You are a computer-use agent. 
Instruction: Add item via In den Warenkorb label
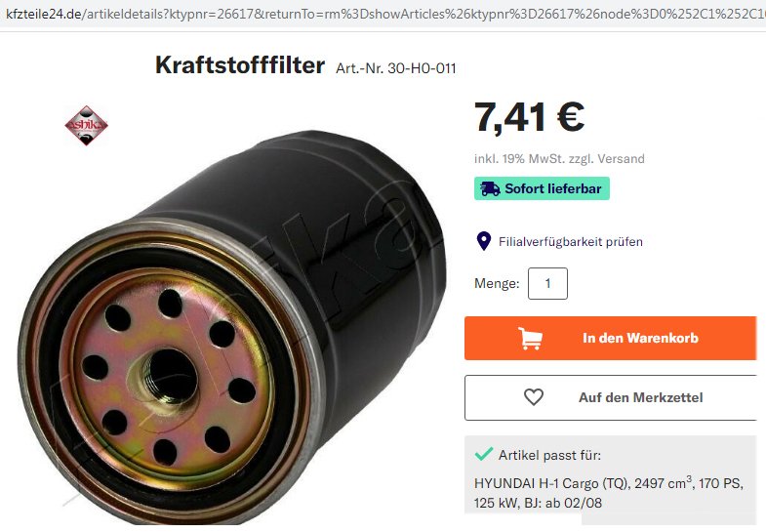click(640, 338)
